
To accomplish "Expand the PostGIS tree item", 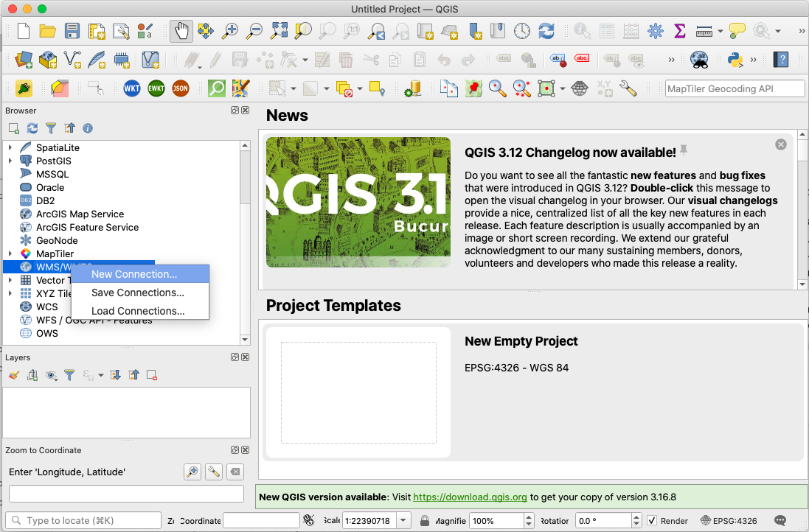I will point(10,161).
